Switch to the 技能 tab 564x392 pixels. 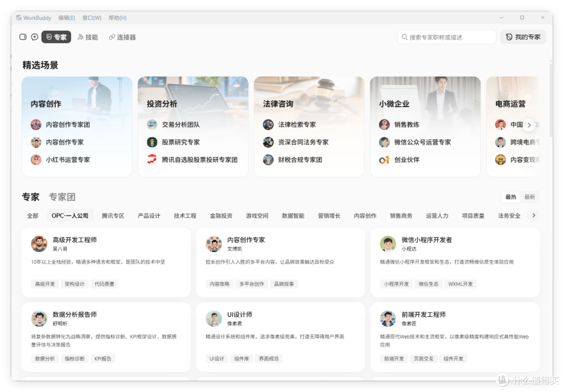(x=88, y=37)
